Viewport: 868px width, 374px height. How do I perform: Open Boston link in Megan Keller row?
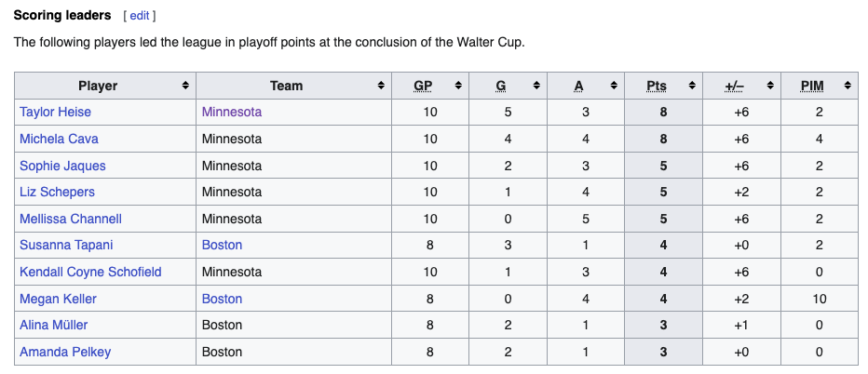(222, 299)
